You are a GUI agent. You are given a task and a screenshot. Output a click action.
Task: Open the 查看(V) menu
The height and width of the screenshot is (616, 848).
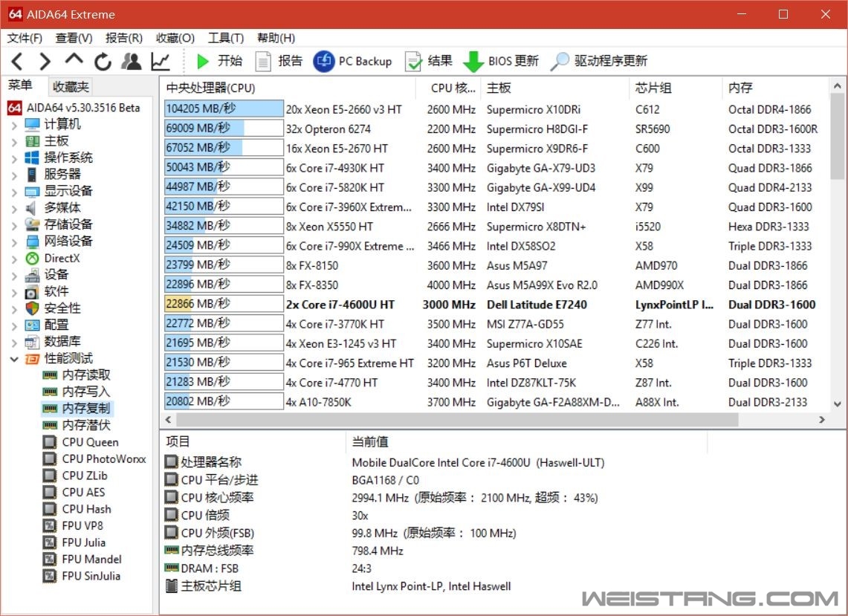pyautogui.click(x=74, y=38)
